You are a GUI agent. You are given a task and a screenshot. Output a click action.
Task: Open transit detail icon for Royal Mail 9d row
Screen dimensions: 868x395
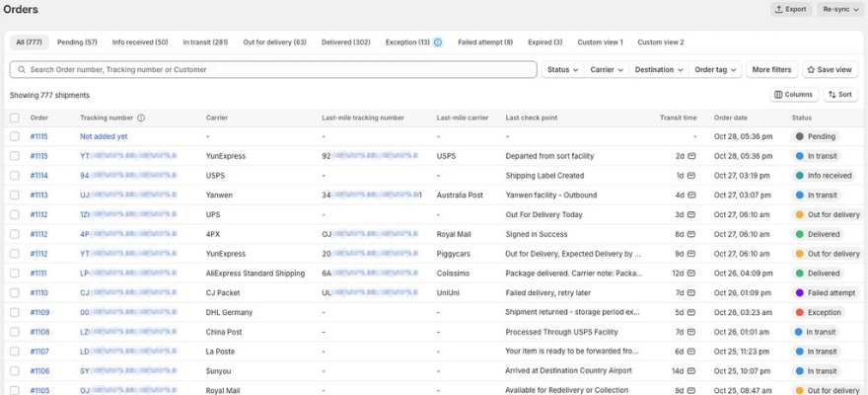[691, 391]
